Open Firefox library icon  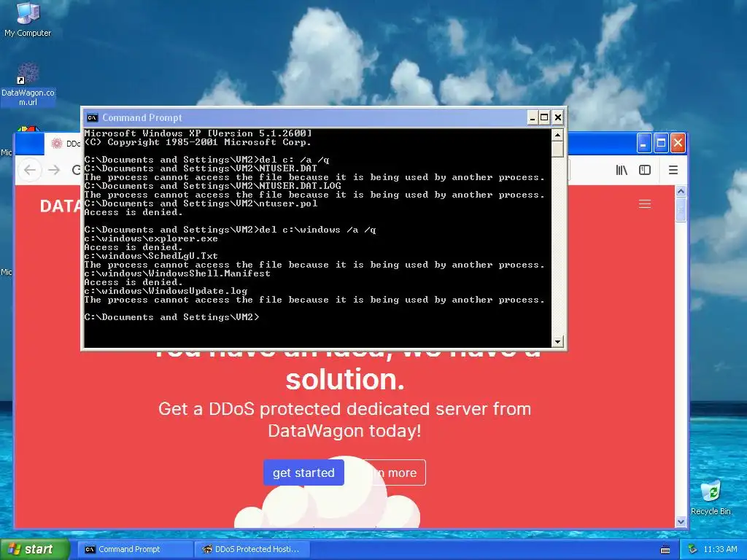click(x=622, y=170)
